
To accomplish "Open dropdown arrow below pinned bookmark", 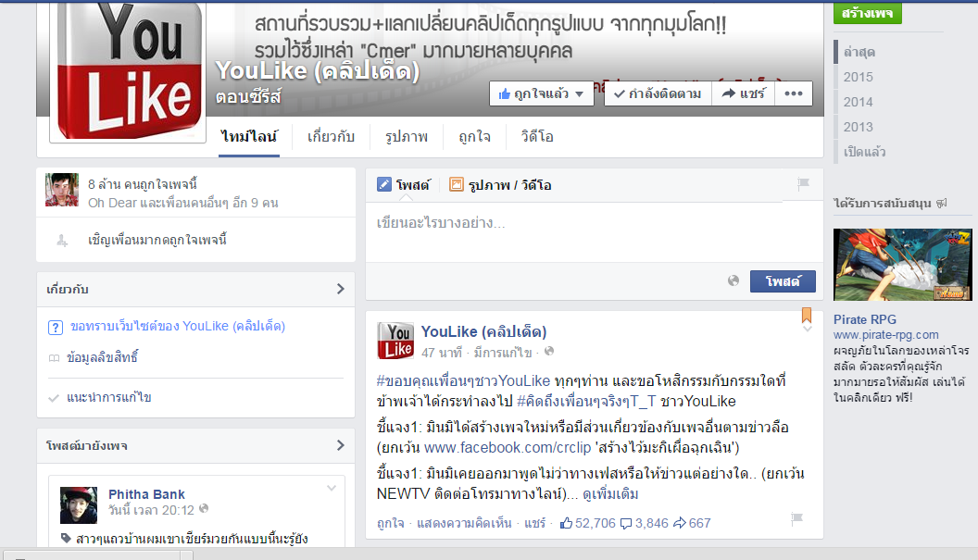I will click(x=807, y=329).
